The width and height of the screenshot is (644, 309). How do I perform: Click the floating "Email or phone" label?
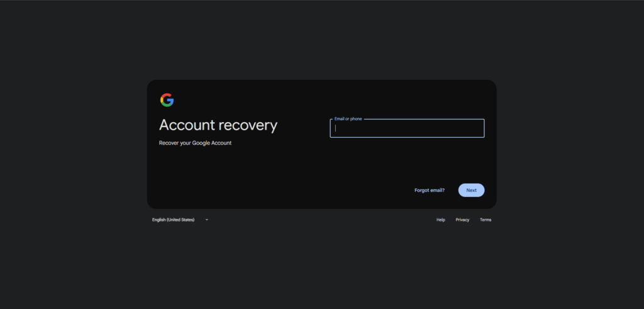pyautogui.click(x=348, y=119)
